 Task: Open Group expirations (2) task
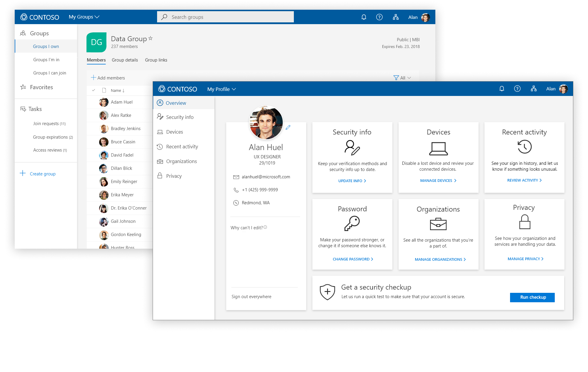click(53, 137)
